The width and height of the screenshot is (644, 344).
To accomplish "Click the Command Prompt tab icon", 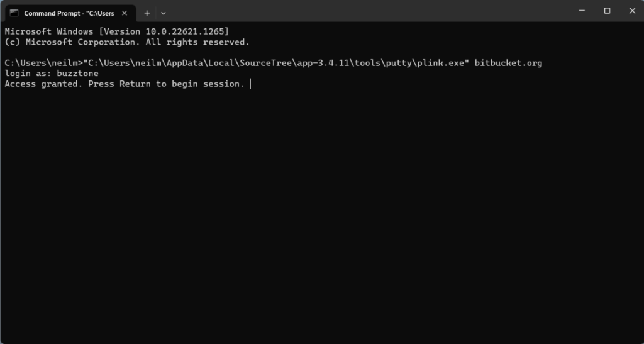I will 14,13.
